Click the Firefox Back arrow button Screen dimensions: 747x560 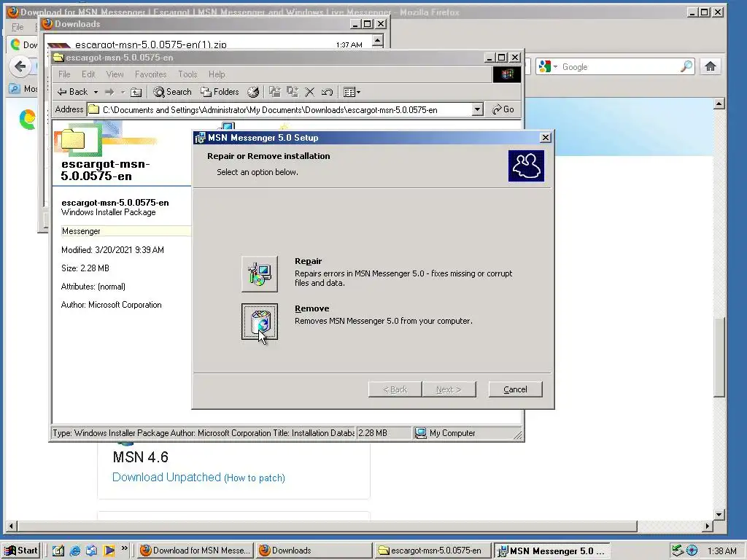coord(20,66)
